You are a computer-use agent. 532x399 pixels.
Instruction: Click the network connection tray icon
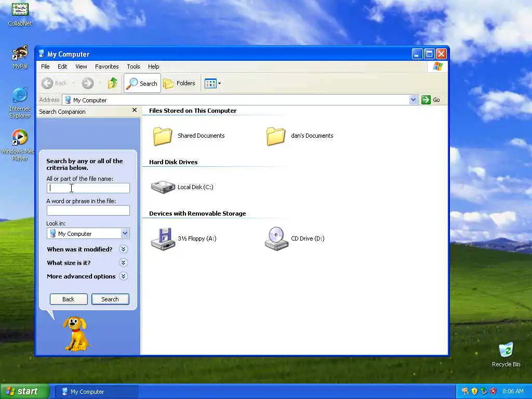pos(484,391)
